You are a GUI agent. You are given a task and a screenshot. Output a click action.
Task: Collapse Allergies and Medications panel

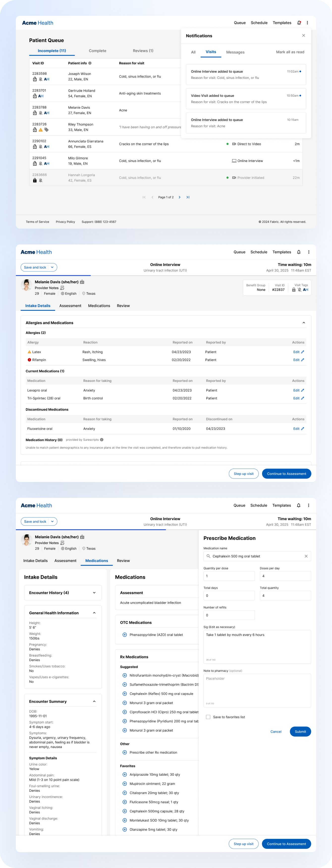coord(304,323)
